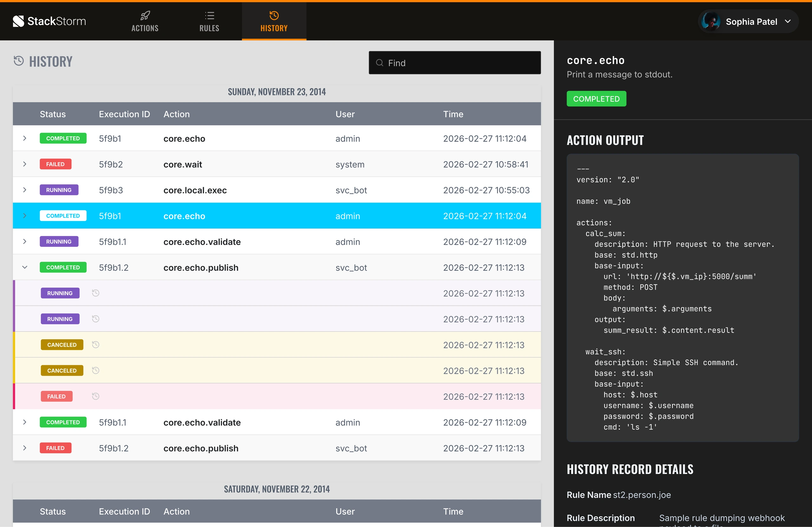Click execution ID 5f9b2
The width and height of the screenshot is (812, 527).
pyautogui.click(x=111, y=164)
